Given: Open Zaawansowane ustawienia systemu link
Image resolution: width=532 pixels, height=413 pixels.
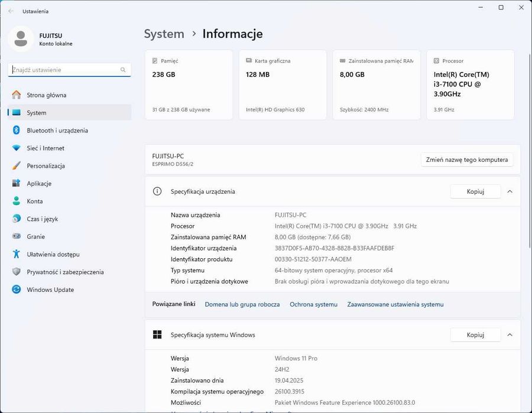Looking at the screenshot, I should (395, 304).
